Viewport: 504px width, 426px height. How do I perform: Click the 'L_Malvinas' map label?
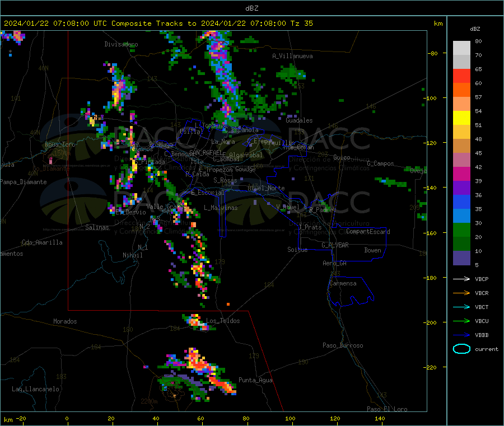[x=221, y=208]
